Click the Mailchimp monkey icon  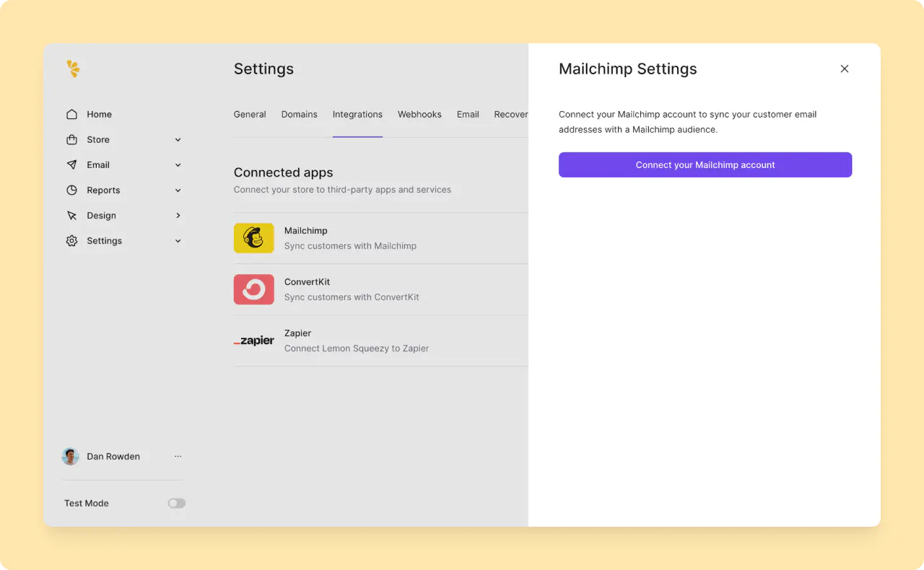pos(253,237)
